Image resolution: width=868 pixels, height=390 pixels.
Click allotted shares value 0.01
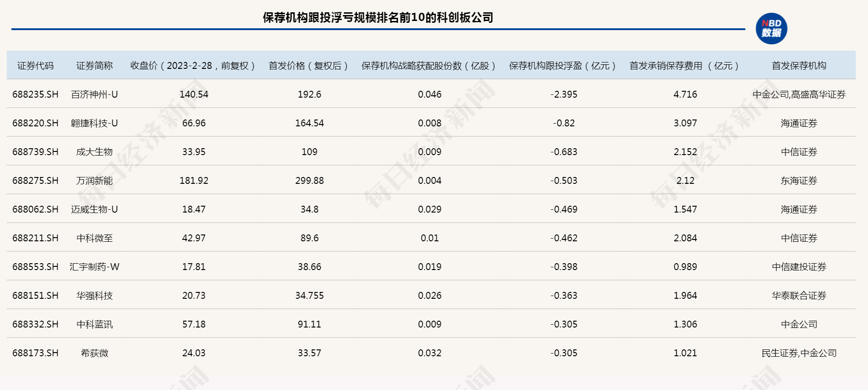(x=430, y=238)
